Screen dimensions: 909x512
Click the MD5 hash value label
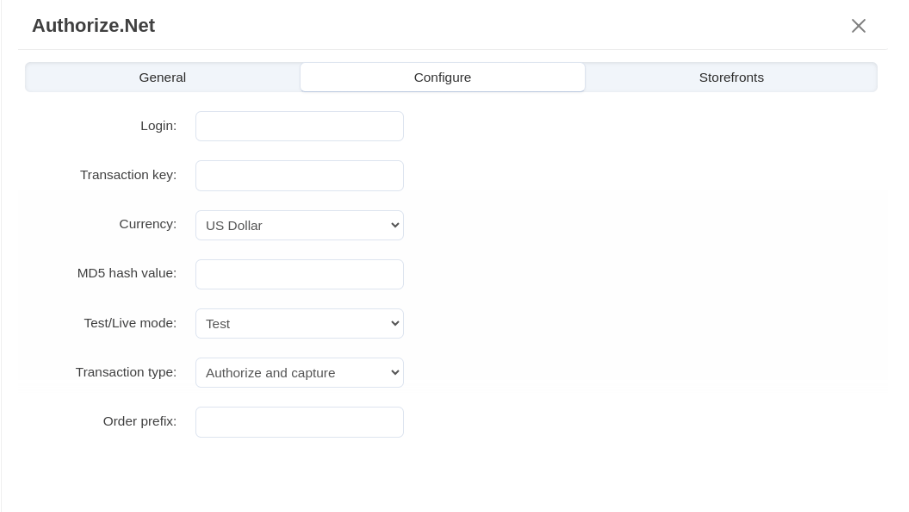click(x=128, y=274)
